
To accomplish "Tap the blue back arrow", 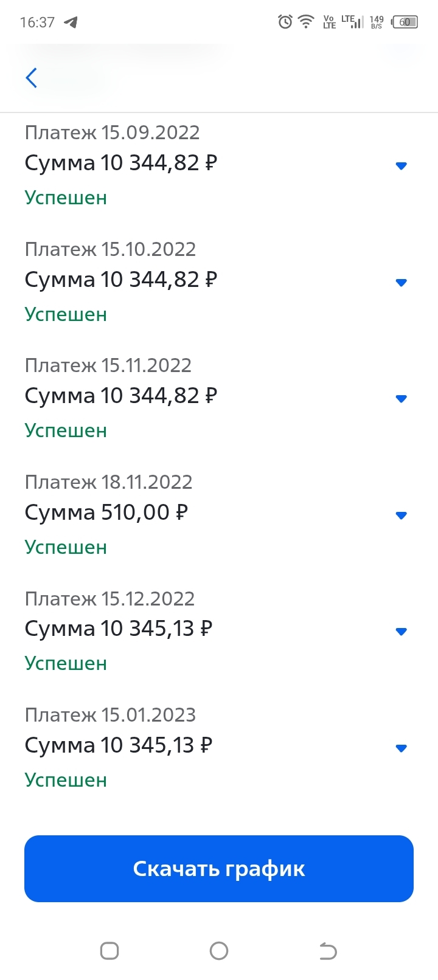I will 32,78.
